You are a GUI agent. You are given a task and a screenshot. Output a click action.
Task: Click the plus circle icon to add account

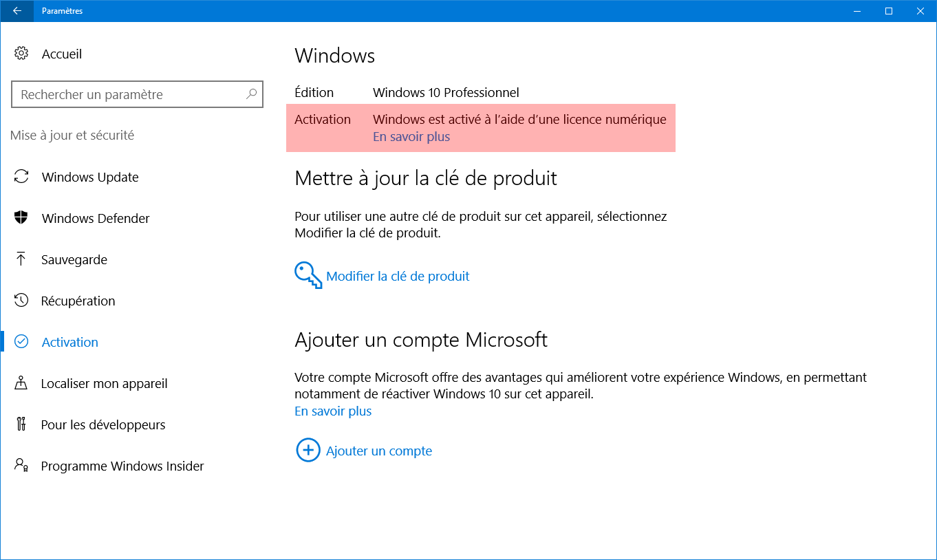pyautogui.click(x=308, y=451)
